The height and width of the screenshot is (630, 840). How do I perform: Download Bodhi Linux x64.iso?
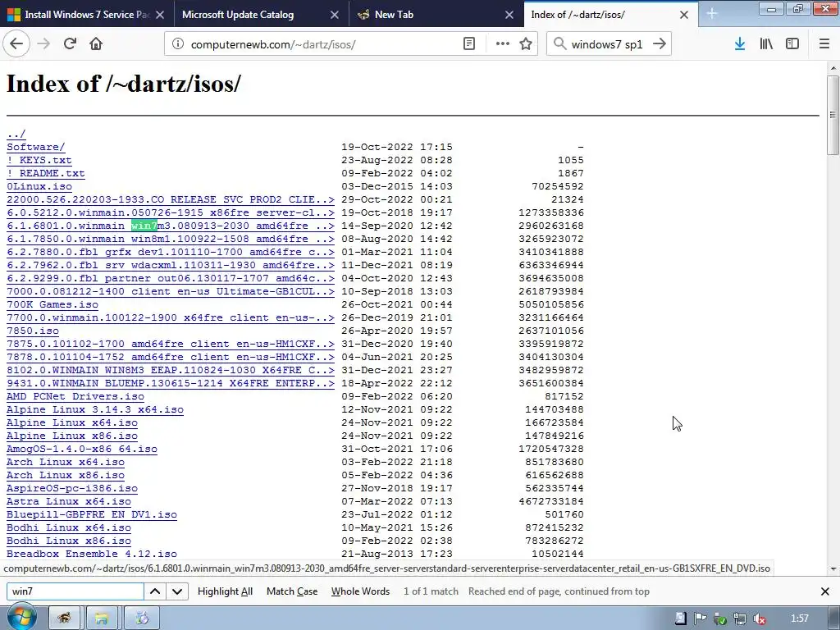point(69,527)
